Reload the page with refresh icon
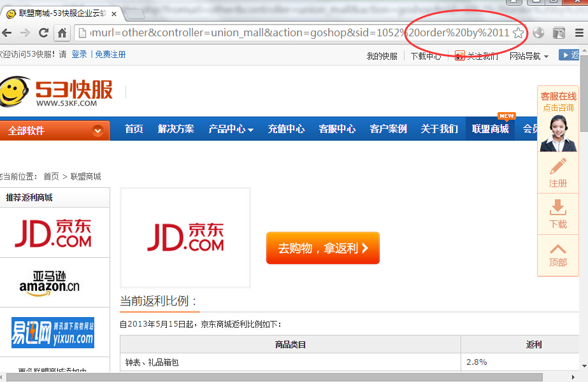Screen dimensions: 588x382 click(x=43, y=33)
